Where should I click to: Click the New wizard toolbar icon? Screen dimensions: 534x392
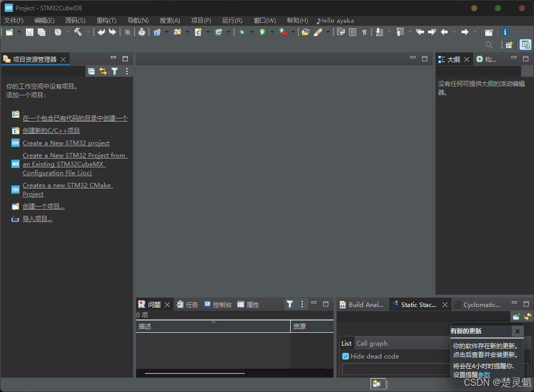[x=9, y=32]
